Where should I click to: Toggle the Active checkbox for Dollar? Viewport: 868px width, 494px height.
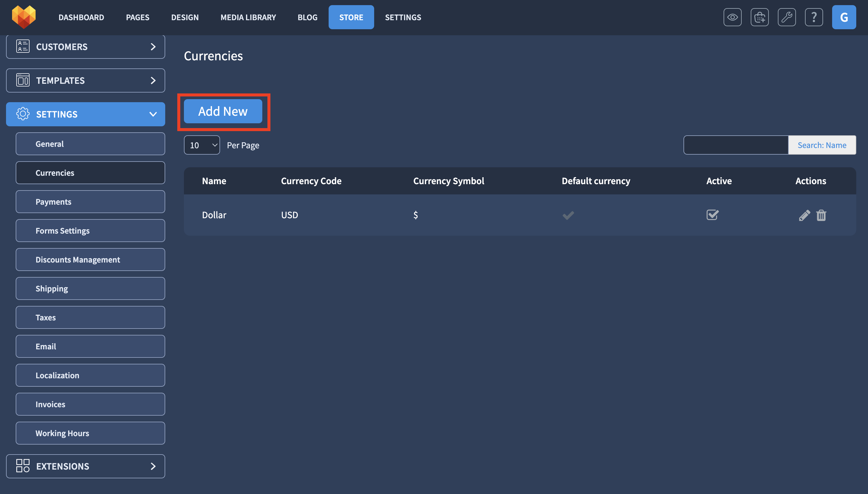712,215
